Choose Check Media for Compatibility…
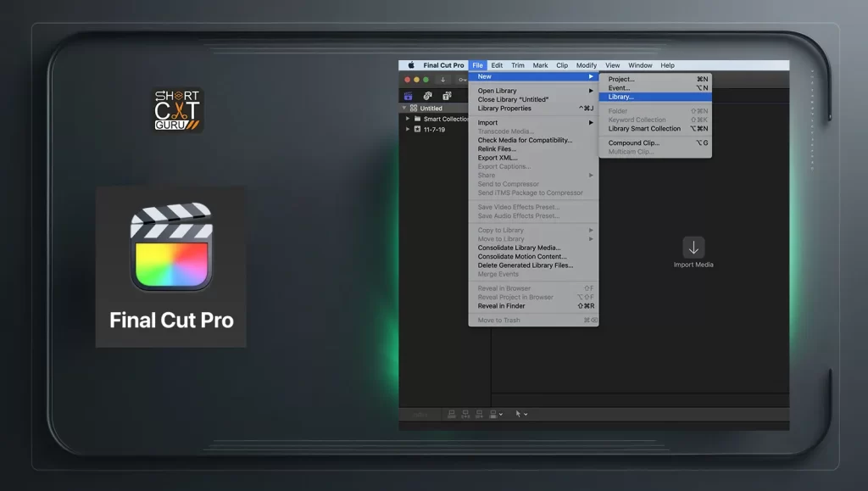Image resolution: width=868 pixels, height=491 pixels. pyautogui.click(x=534, y=140)
